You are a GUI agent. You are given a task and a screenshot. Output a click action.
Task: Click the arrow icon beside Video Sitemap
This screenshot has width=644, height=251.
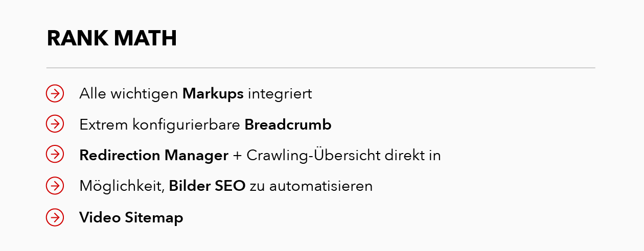(x=55, y=217)
